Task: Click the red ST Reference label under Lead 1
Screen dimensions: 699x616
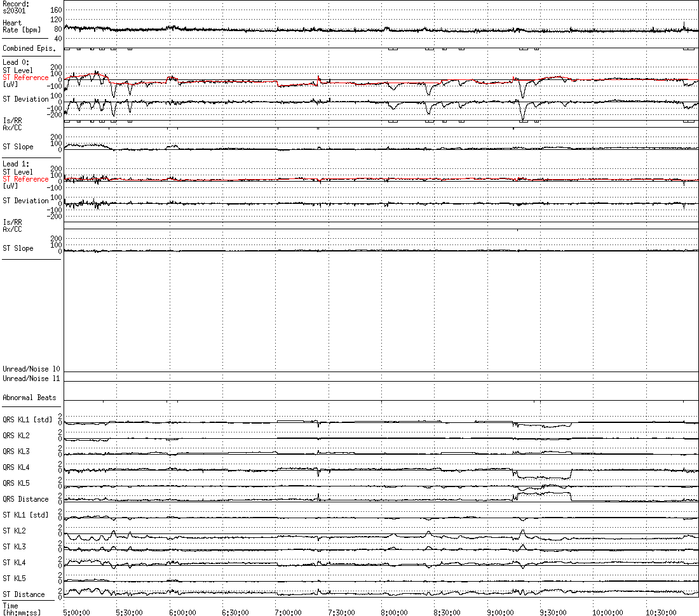Action: (x=25, y=179)
